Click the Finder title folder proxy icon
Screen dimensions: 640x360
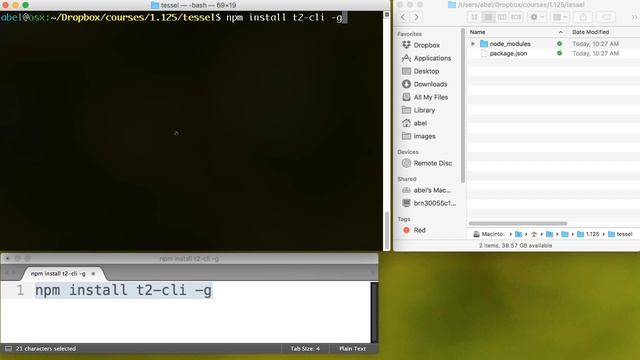tap(452, 5)
